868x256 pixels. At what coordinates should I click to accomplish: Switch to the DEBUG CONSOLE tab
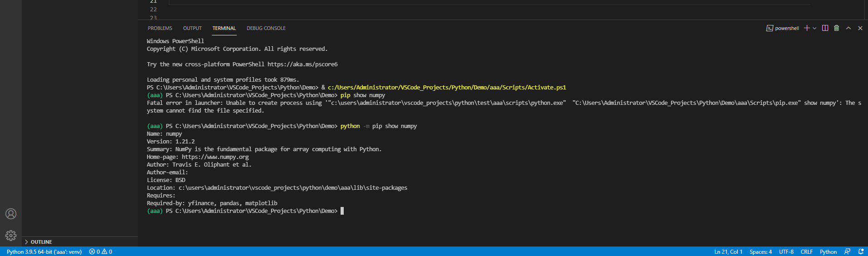coord(266,28)
